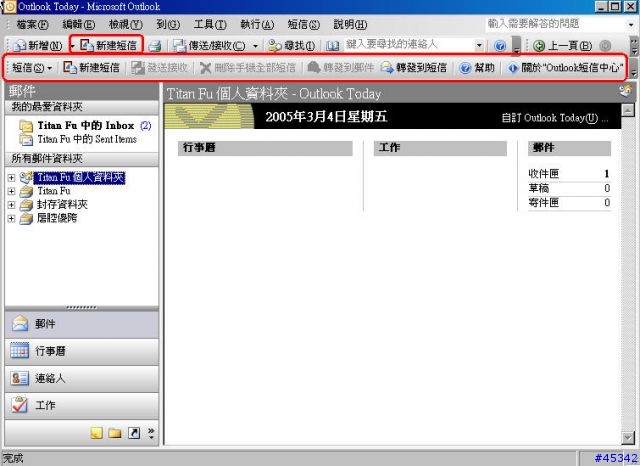This screenshot has width=640, height=466.
Task: Open 收件匣 inbox link in mail summary
Action: pos(543,174)
